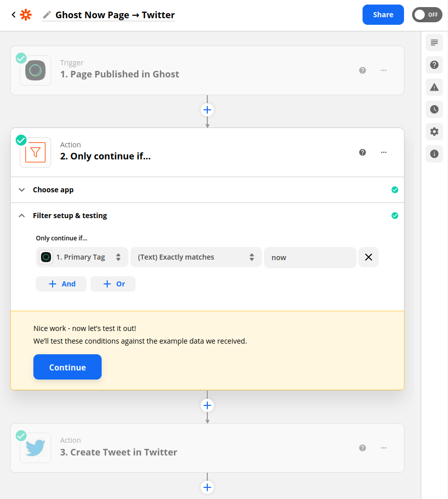Open the warnings triangle in sidebar
The height and width of the screenshot is (499, 448).
(434, 87)
